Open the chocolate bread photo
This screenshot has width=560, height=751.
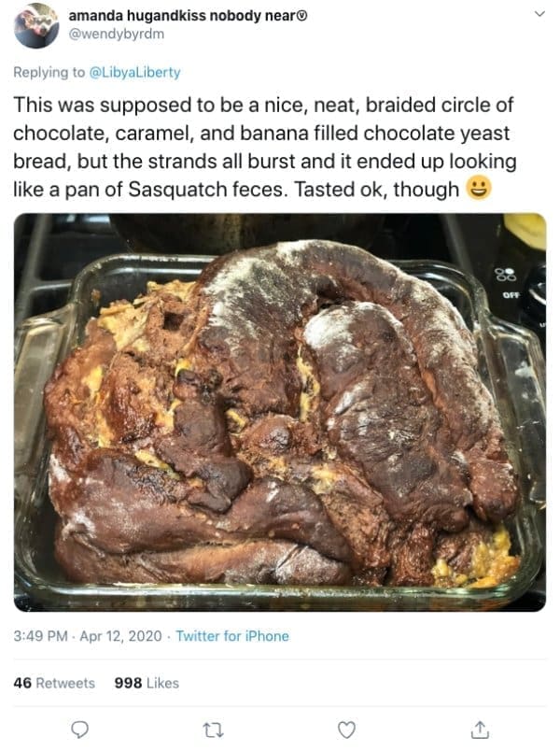tap(279, 411)
